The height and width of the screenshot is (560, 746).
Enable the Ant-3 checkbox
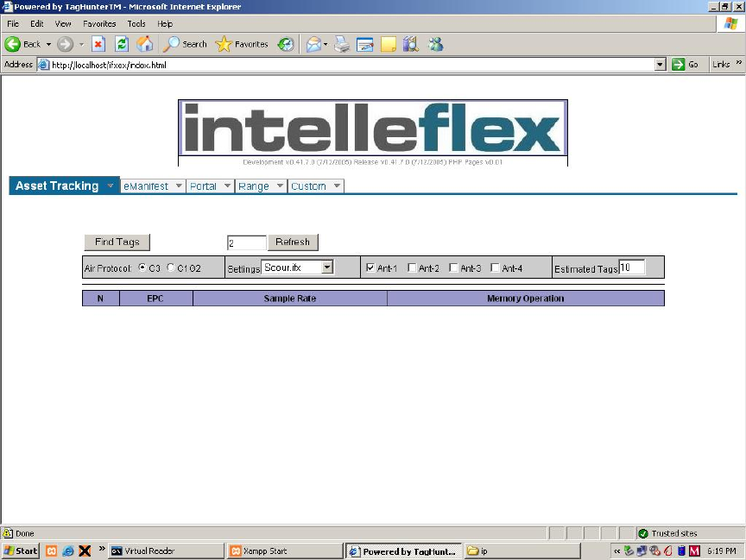point(453,267)
